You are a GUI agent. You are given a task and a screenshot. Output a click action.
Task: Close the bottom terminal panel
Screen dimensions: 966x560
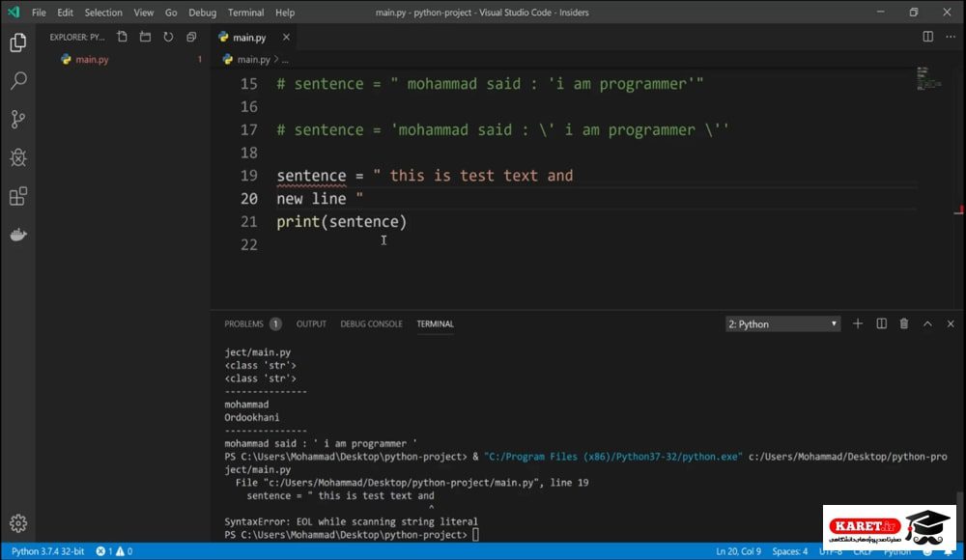951,323
